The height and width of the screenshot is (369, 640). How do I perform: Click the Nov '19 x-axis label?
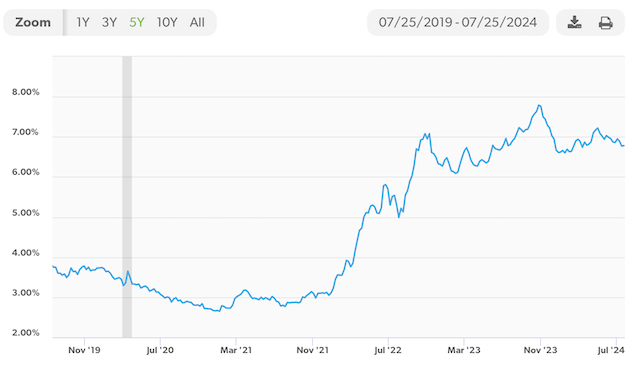84,350
